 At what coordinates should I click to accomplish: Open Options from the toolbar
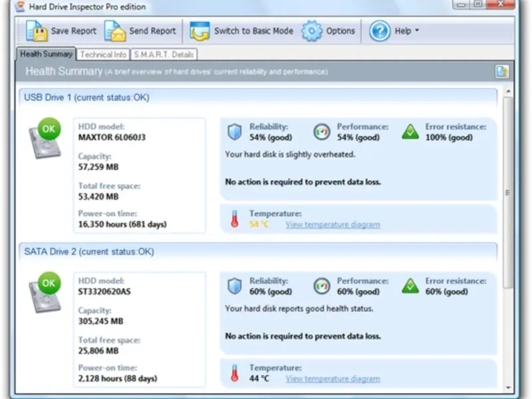340,31
